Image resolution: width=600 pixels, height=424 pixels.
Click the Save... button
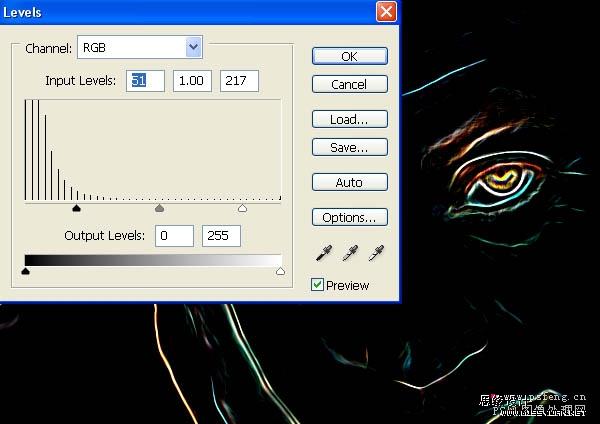coord(349,147)
